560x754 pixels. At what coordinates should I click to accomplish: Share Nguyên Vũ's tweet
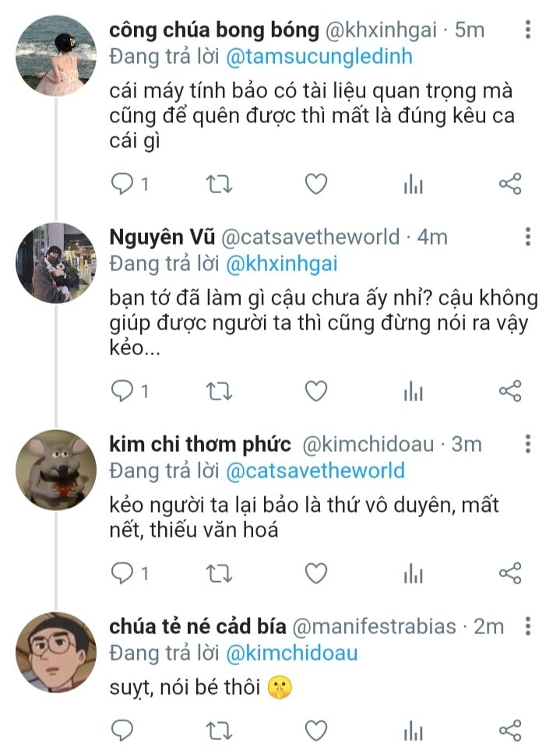[x=509, y=390]
